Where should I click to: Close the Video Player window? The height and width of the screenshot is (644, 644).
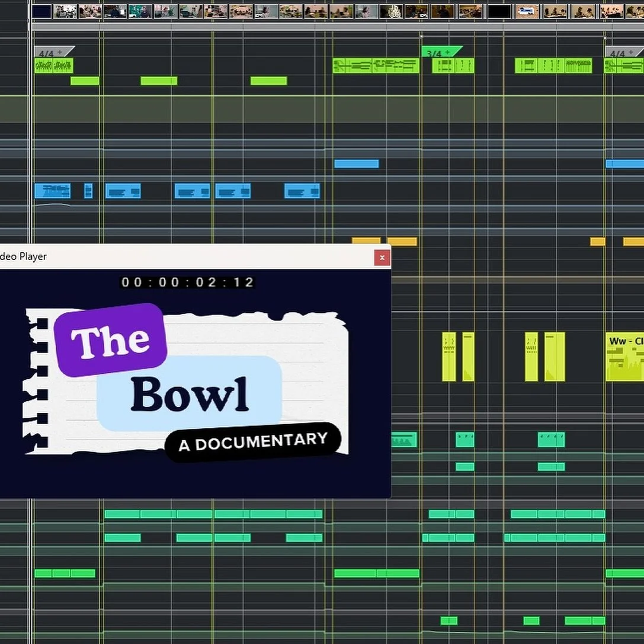coord(382,257)
